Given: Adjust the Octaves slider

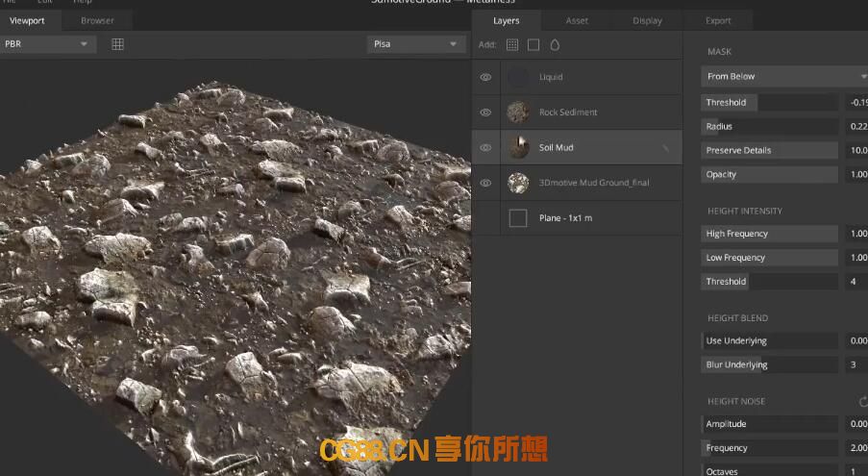Looking at the screenshot, I should coord(769,470).
